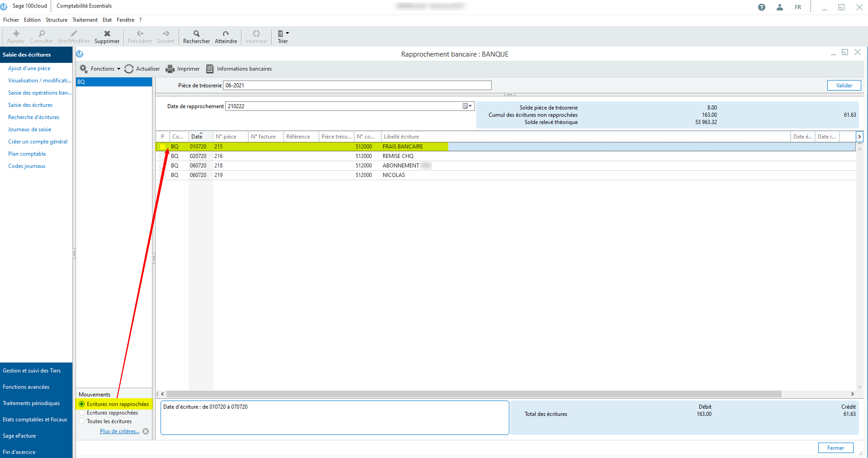The image size is (868, 458).
Task: Expand the Fonctions dropdown
Action: tap(103, 69)
